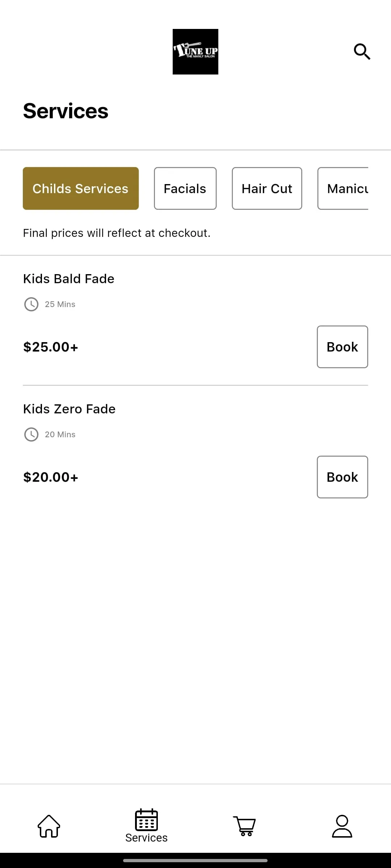Screen dimensions: 391x868
Task: Tap clock icon beside 20 Mins
Action: pyautogui.click(x=31, y=435)
